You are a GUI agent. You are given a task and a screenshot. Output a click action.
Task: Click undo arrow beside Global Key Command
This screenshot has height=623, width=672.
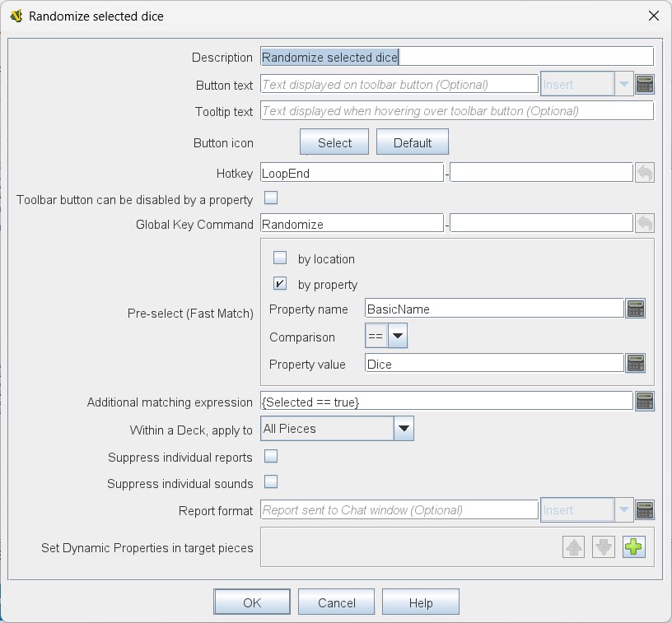coord(645,224)
